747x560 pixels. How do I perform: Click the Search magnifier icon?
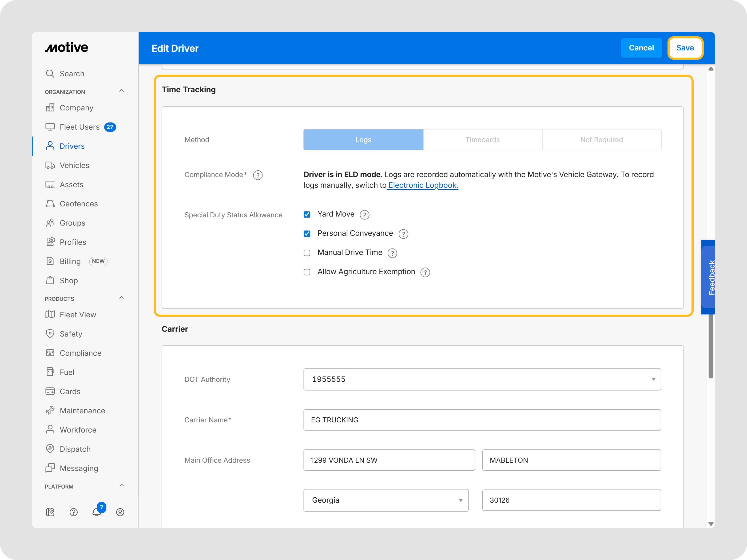(x=50, y=74)
